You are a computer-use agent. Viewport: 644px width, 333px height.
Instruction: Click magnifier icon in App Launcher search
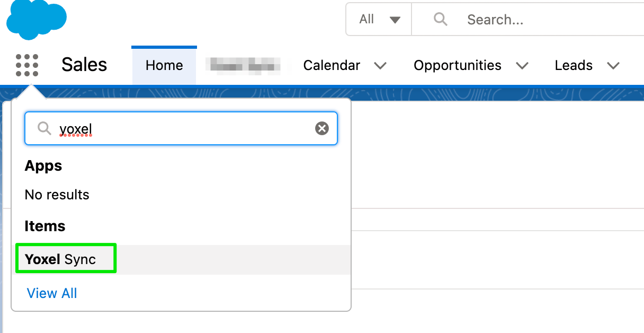[44, 128]
